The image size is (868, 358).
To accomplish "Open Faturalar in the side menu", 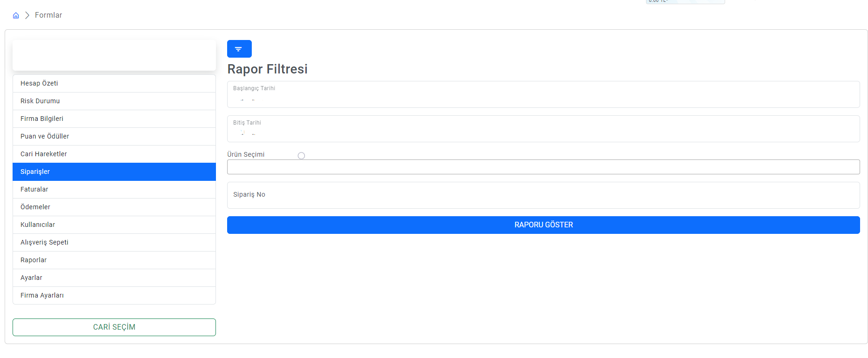I will 114,190.
